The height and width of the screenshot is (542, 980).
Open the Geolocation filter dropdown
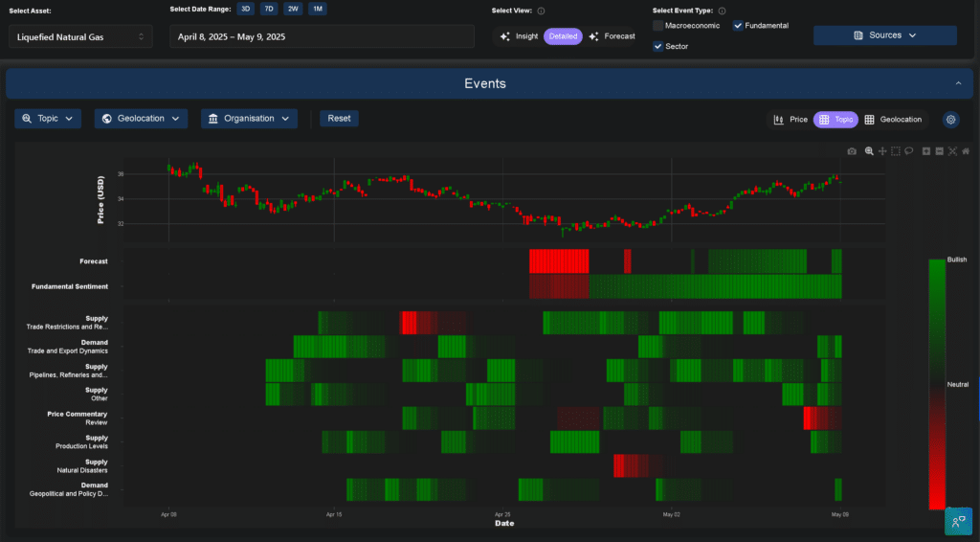[141, 119]
